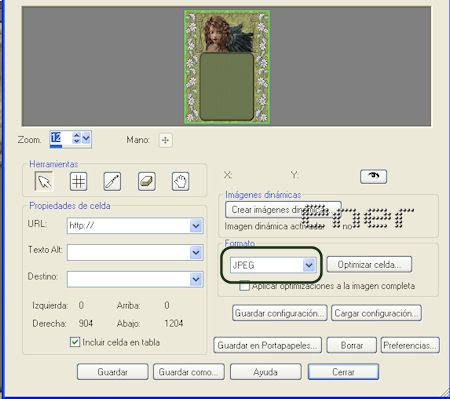Click Optimizar celda button
Image resolution: width=450 pixels, height=399 pixels.
[x=369, y=265]
